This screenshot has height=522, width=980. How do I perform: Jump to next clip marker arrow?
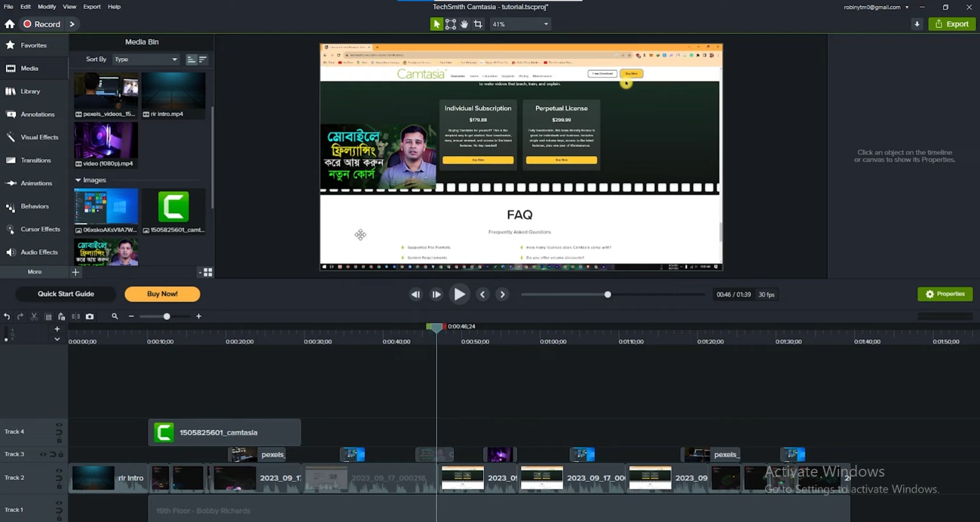click(x=502, y=295)
